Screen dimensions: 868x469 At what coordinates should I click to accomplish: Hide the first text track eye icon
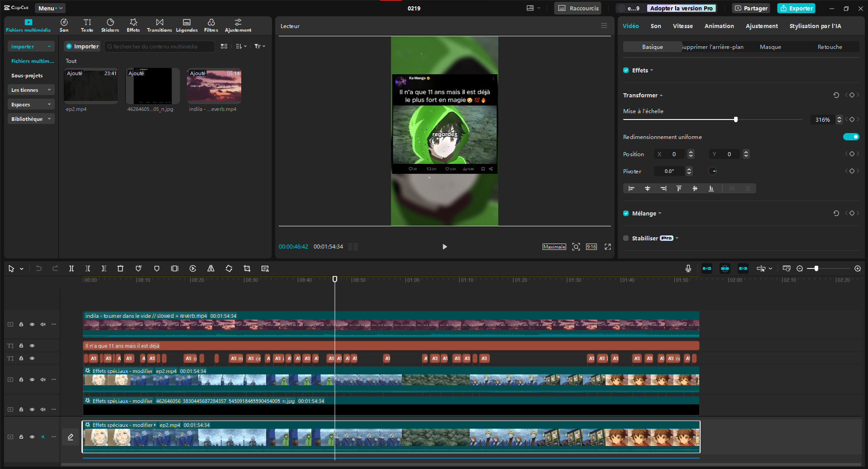pos(32,345)
